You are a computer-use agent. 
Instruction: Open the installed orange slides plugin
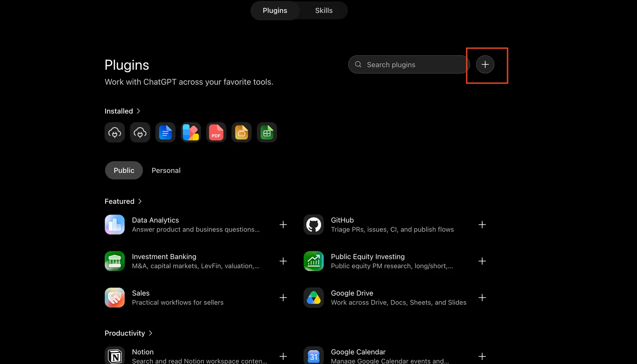coord(242,132)
